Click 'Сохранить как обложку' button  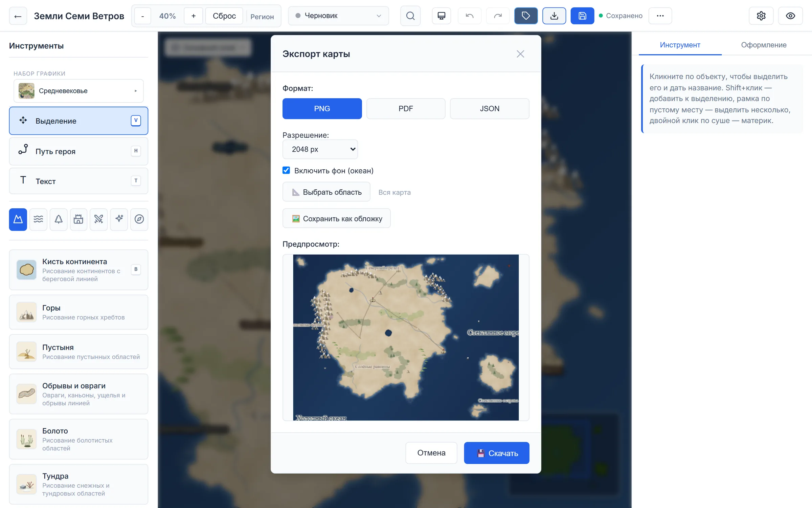(x=337, y=218)
